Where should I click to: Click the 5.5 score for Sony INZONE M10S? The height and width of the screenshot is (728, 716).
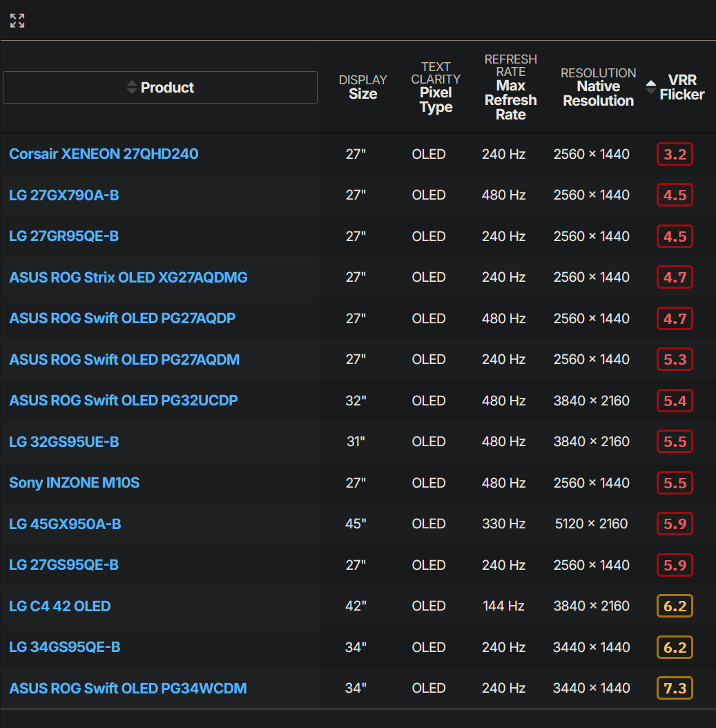[x=675, y=483]
